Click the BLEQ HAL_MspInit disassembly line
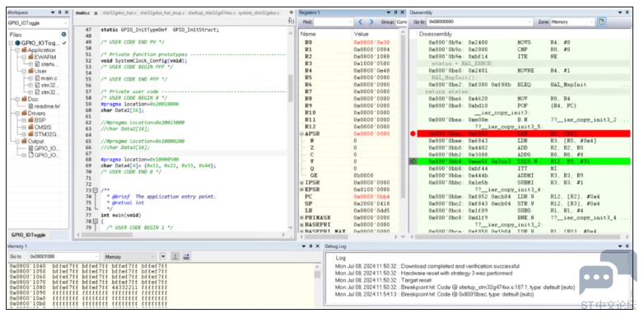 [x=523, y=85]
